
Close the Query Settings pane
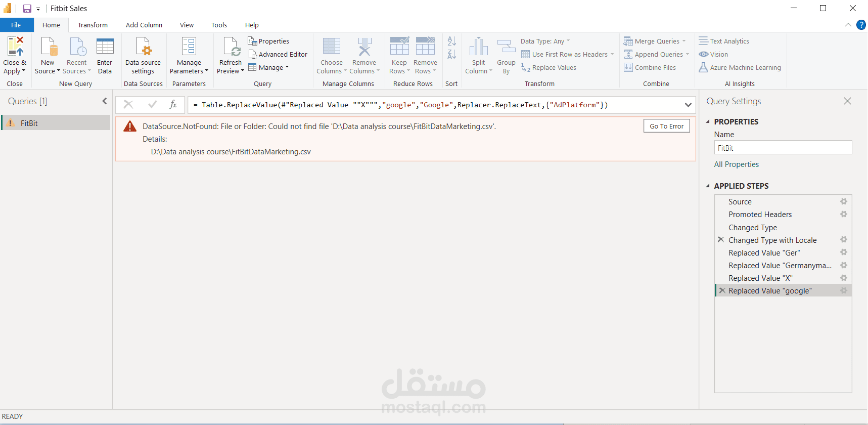click(847, 101)
